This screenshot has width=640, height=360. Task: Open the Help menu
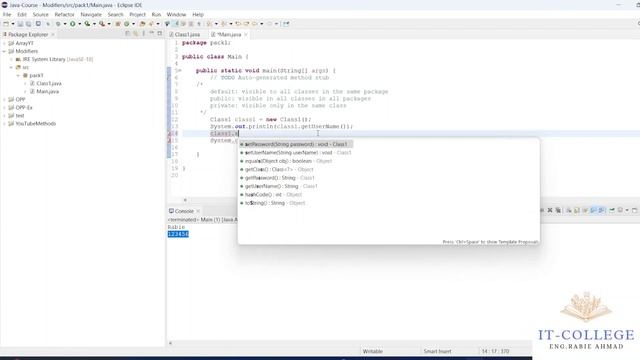point(198,14)
